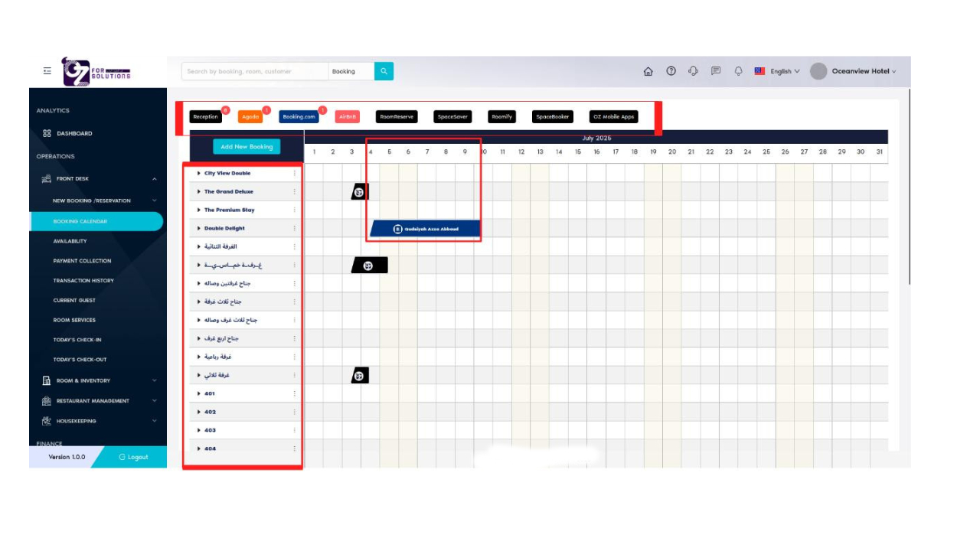980x551 pixels.
Task: Open the help icon in the top bar
Action: pos(671,70)
